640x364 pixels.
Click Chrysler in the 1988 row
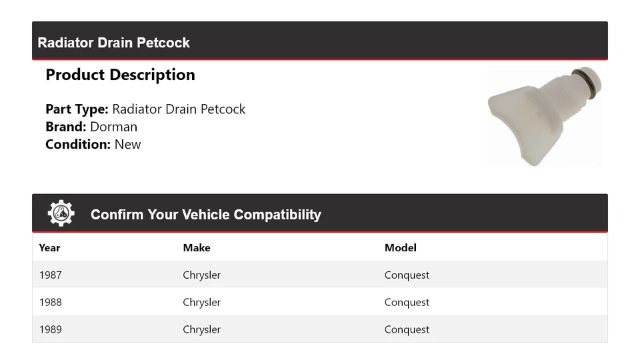(x=201, y=302)
